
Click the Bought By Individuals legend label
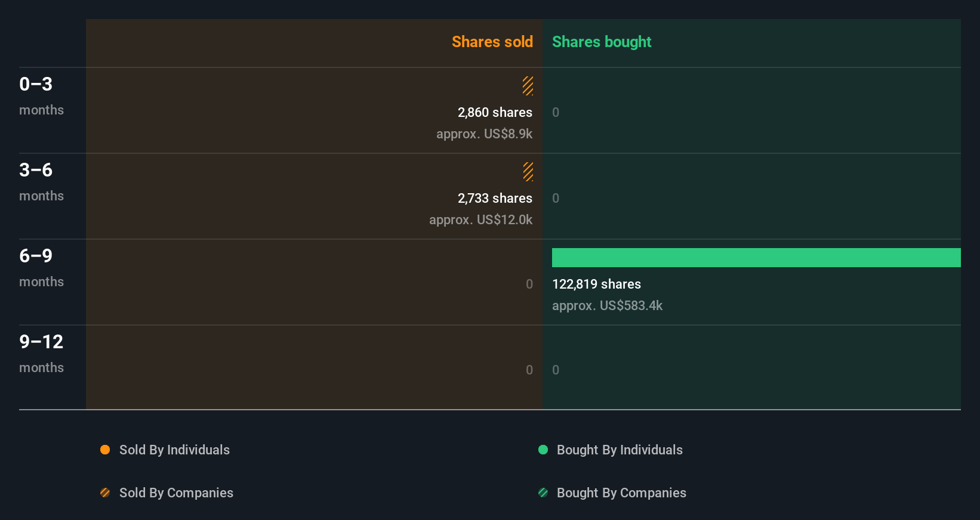pos(620,450)
